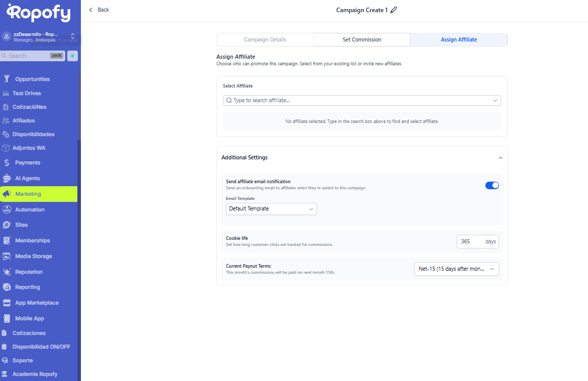
Task: Open Payments via the dollar sign icon
Action: pos(7,163)
